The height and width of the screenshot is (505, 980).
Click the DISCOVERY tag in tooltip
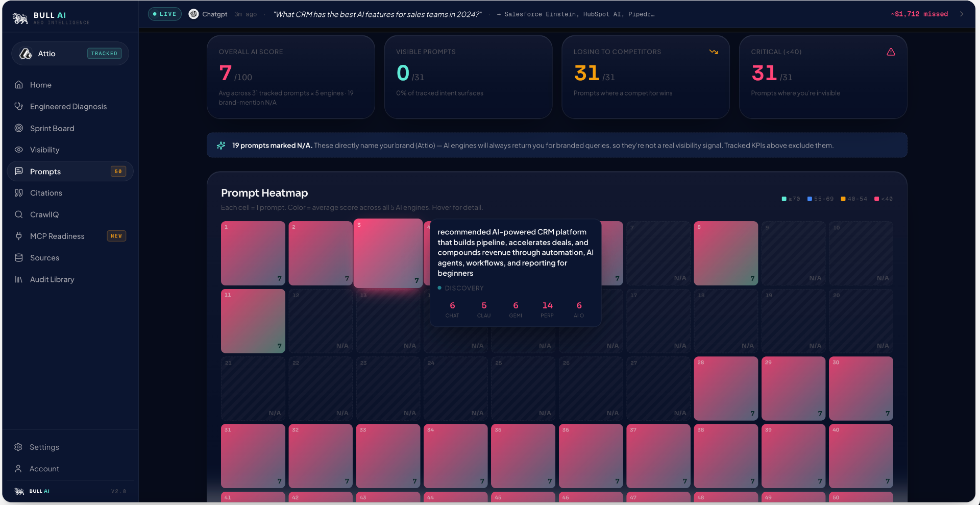[460, 288]
